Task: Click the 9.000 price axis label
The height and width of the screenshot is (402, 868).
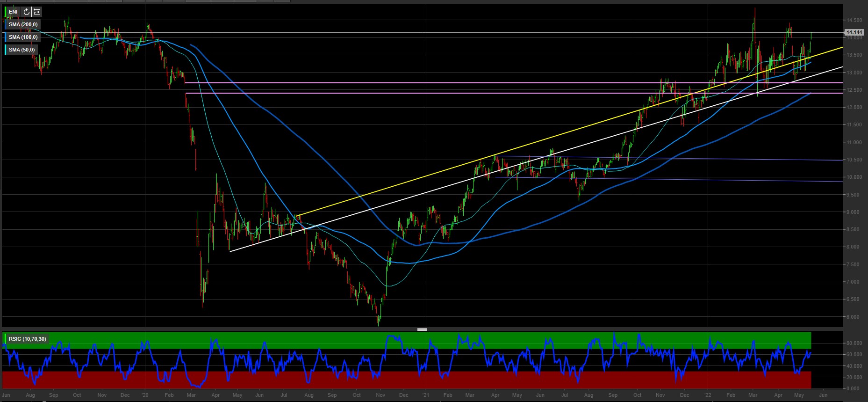Action: tap(854, 212)
